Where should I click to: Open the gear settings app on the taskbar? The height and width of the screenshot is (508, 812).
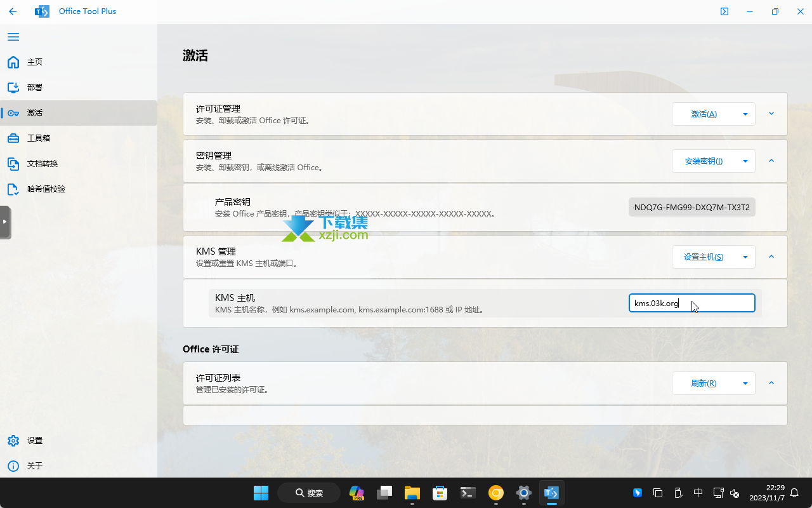[523, 493]
